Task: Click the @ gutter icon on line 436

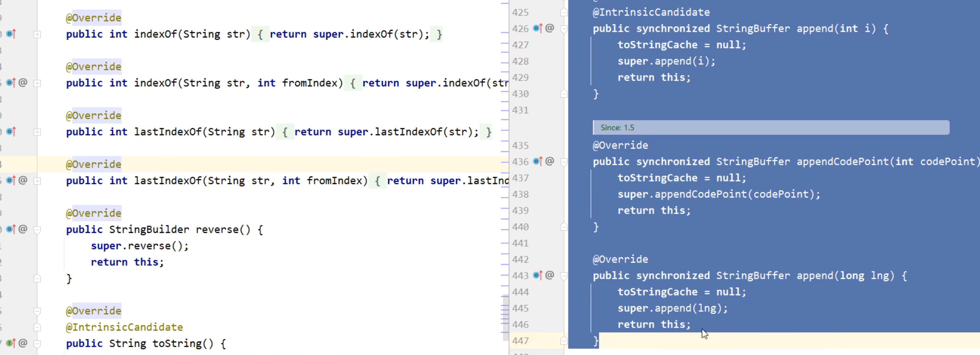Action: pyautogui.click(x=550, y=161)
